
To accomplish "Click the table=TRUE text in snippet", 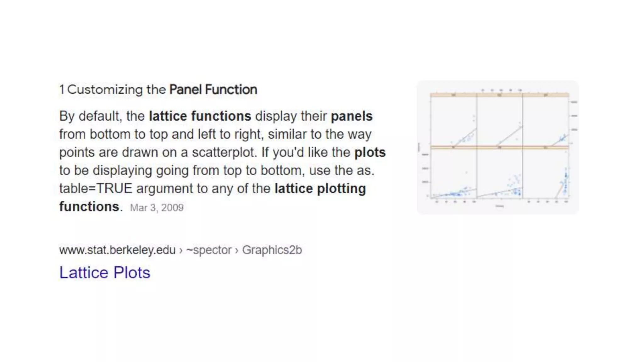I will 96,189.
